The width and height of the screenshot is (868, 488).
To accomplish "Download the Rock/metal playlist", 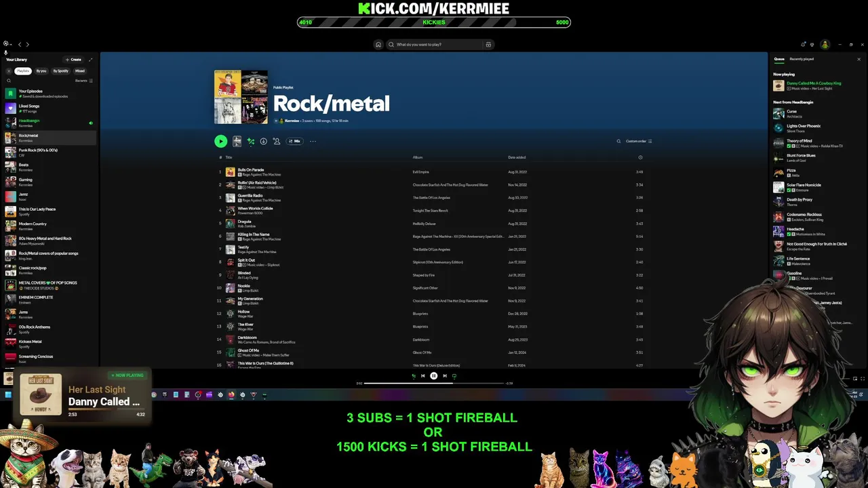I will [x=264, y=141].
